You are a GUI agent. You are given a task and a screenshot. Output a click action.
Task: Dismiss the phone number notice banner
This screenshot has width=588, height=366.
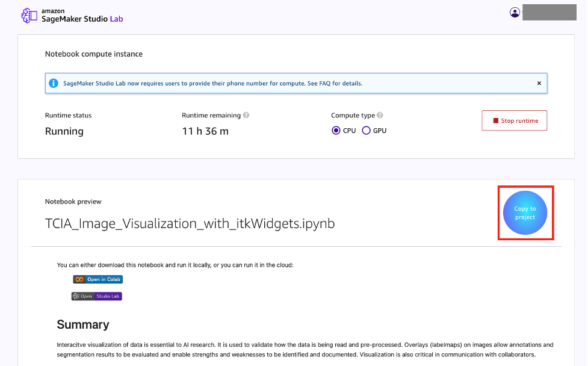coord(539,83)
